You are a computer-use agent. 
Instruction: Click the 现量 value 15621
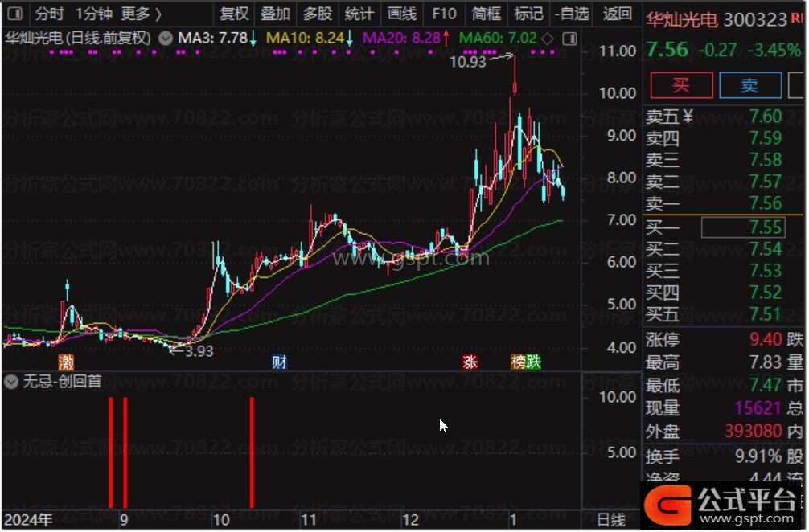[x=758, y=408]
